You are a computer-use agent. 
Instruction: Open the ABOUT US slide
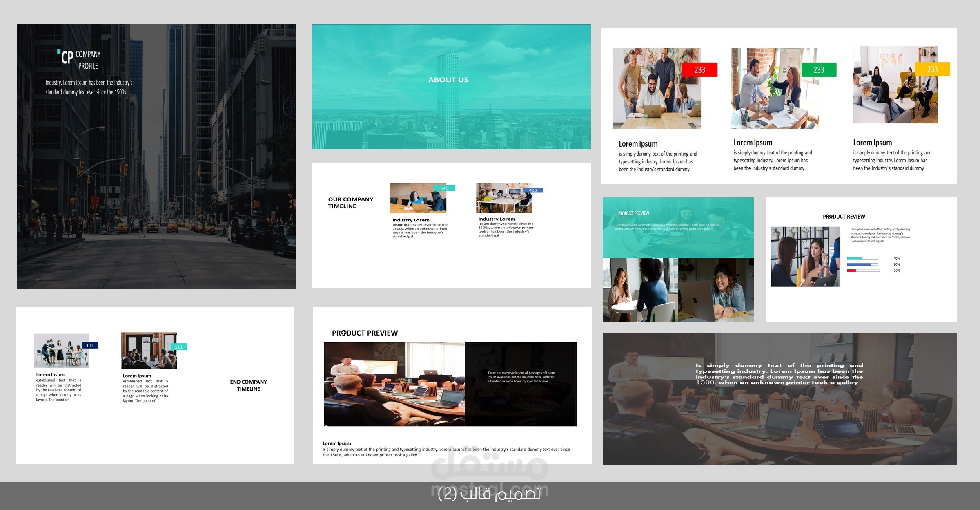[448, 80]
